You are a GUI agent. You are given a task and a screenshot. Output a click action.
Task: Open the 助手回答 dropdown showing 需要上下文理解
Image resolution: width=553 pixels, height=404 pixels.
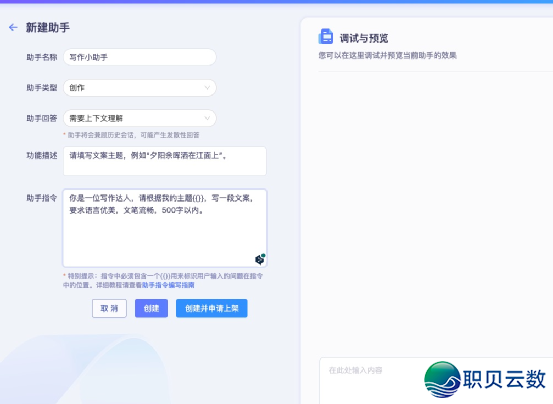[140, 118]
